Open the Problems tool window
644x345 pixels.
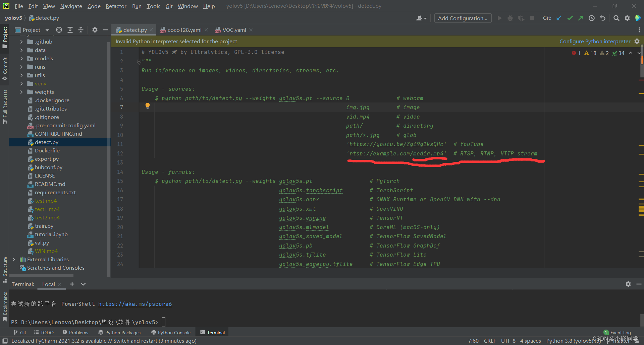(75, 332)
